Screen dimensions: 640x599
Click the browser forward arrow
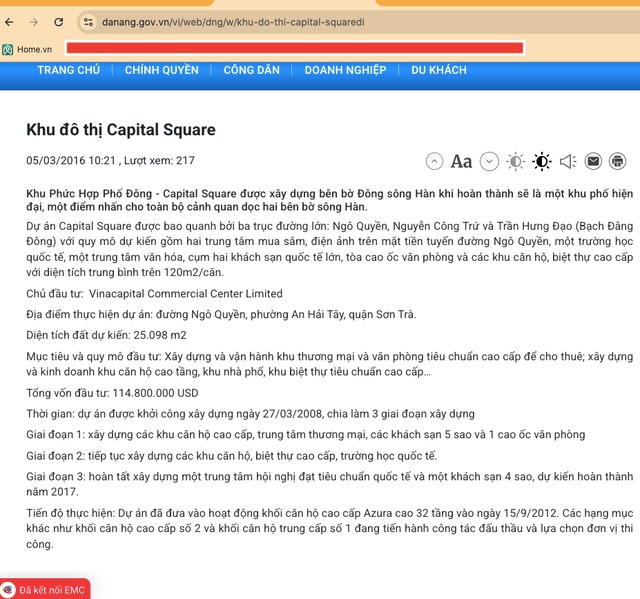click(x=34, y=21)
